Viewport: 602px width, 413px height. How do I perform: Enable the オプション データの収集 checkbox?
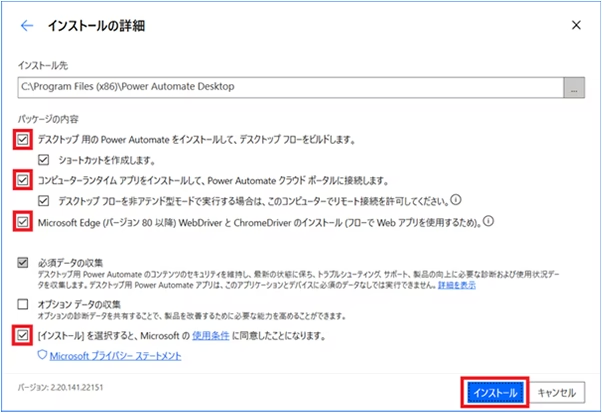point(23,303)
